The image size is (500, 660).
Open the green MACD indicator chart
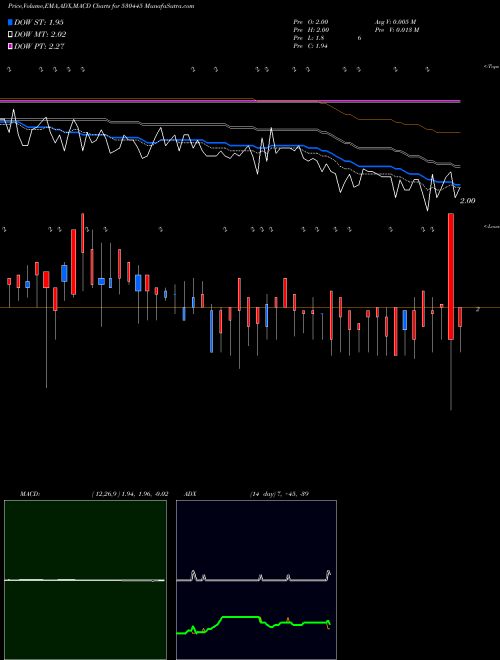[85, 580]
